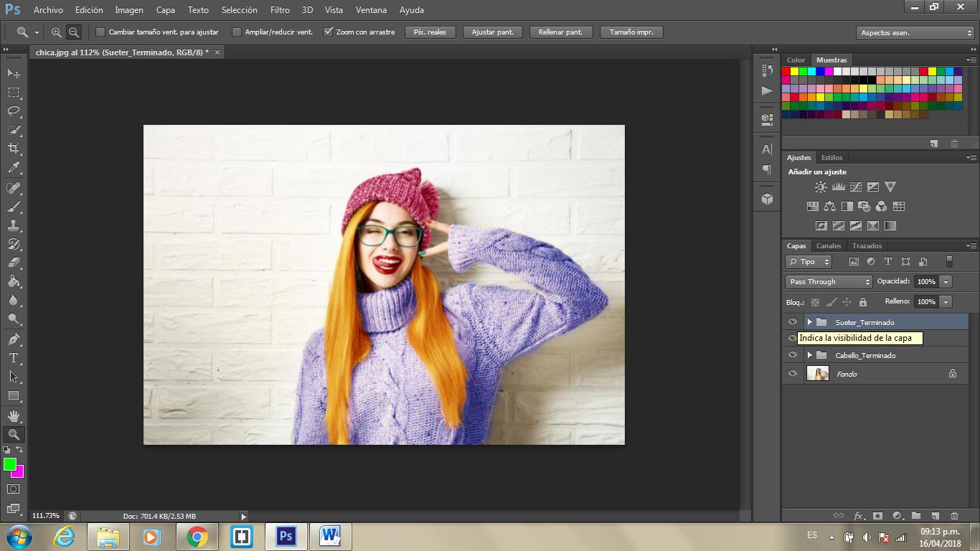Uncheck Zoom con arrastre option

tap(329, 32)
